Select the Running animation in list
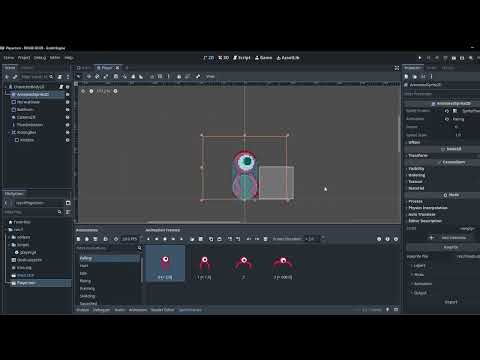 (109, 289)
